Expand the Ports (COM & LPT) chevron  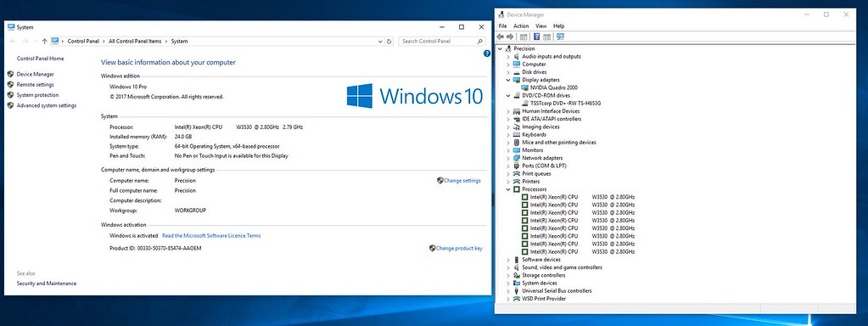pos(508,166)
